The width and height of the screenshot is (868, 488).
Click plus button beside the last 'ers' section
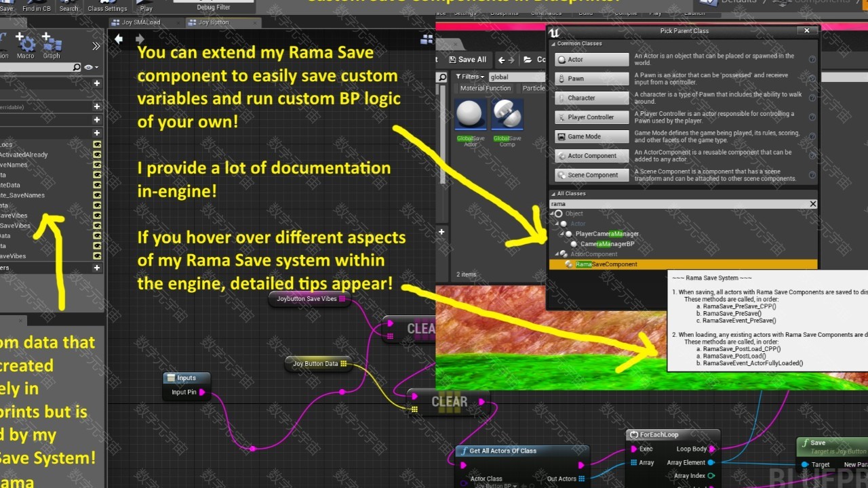pyautogui.click(x=97, y=268)
